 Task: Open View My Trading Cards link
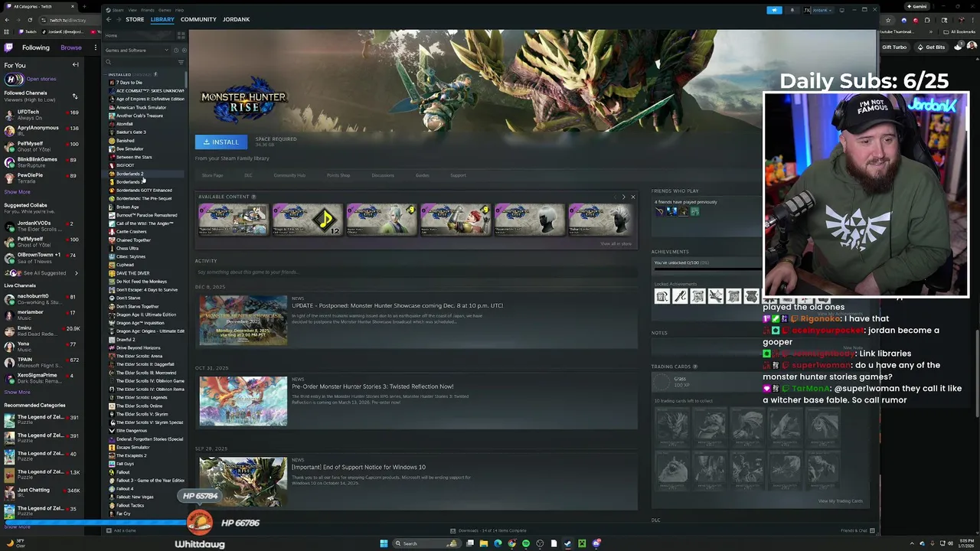(841, 501)
